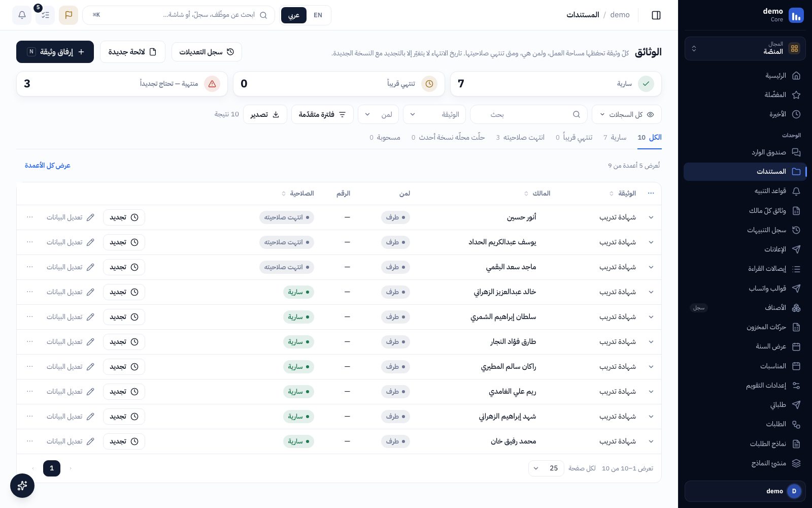
Task: Open المجال المنصّة scope switcher
Action: pos(745,49)
